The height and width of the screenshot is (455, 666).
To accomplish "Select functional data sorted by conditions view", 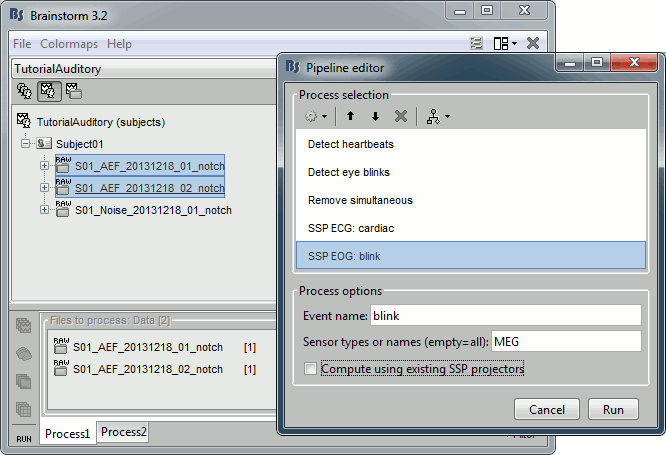I will [x=73, y=91].
